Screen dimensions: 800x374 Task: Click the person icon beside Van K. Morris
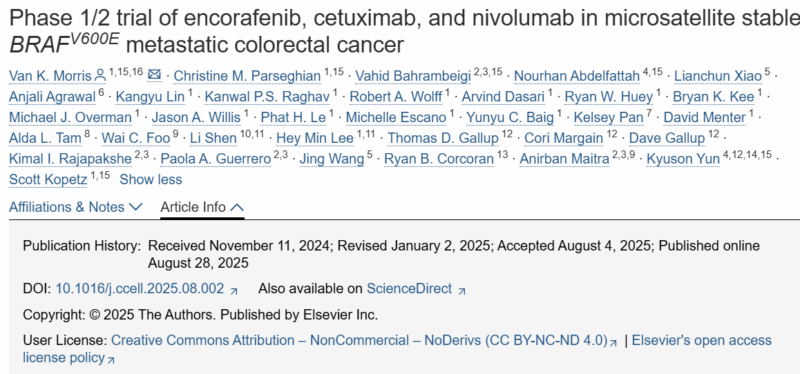tap(100, 76)
